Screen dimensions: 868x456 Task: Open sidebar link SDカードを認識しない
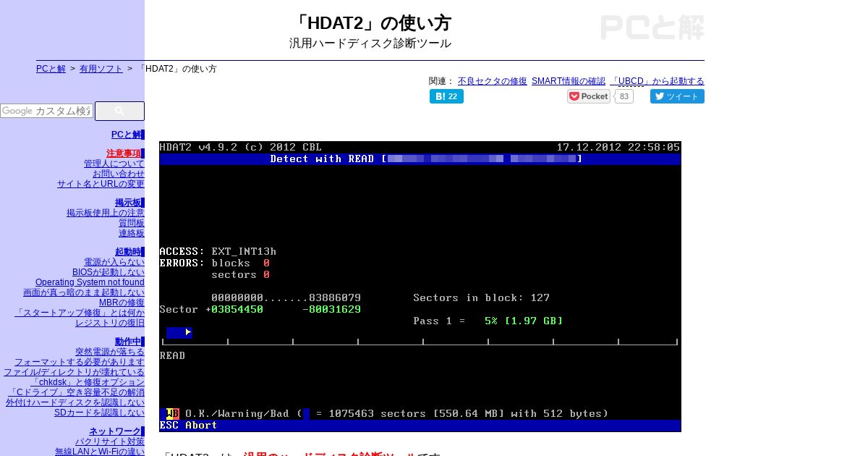[x=99, y=413]
